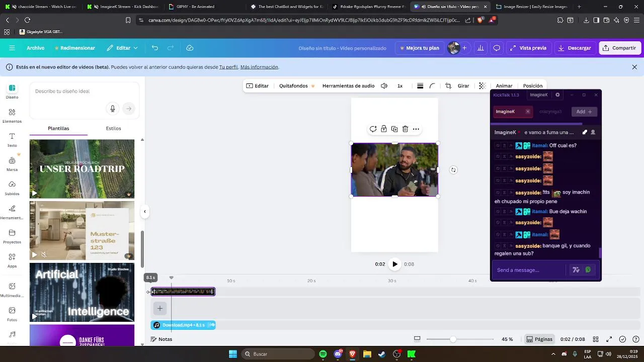Enter fullscreen presentation mode

click(609, 339)
